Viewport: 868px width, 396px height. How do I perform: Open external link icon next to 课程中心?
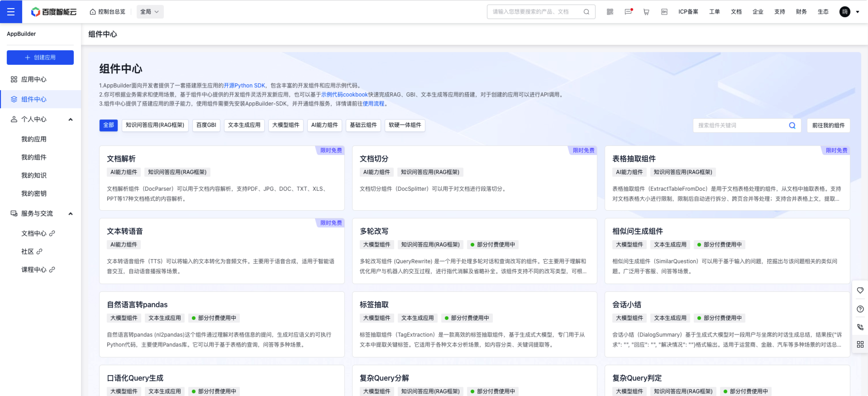pos(52,270)
